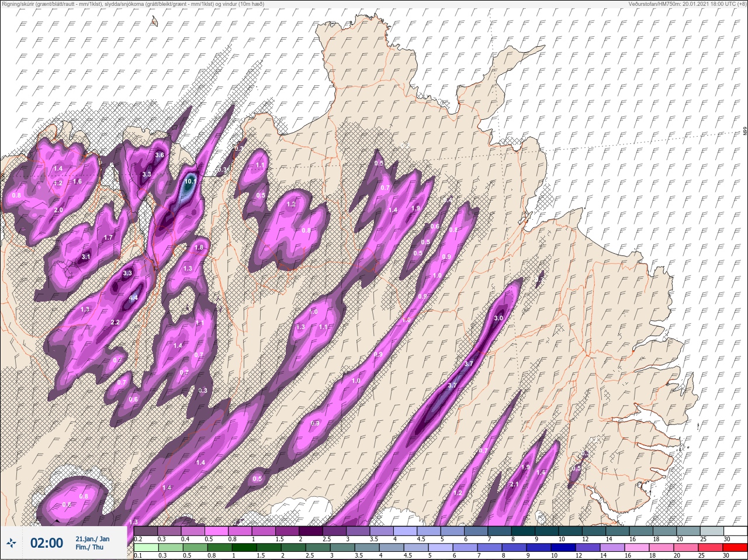Screen dimensions: 748x560
Task: Select the 3.6 precipitation value label
Action: coord(160,155)
